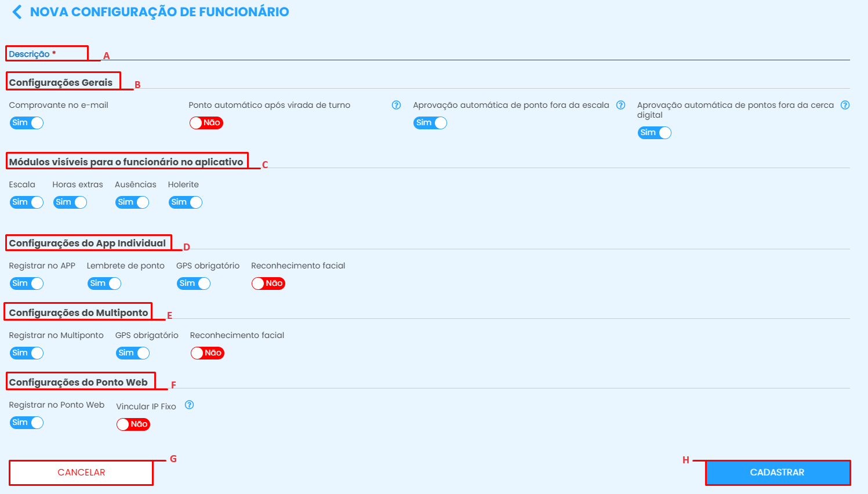Viewport: 868px width, 494px height.
Task: Toggle Aprovação automática de ponto fora da escala
Action: (x=430, y=123)
